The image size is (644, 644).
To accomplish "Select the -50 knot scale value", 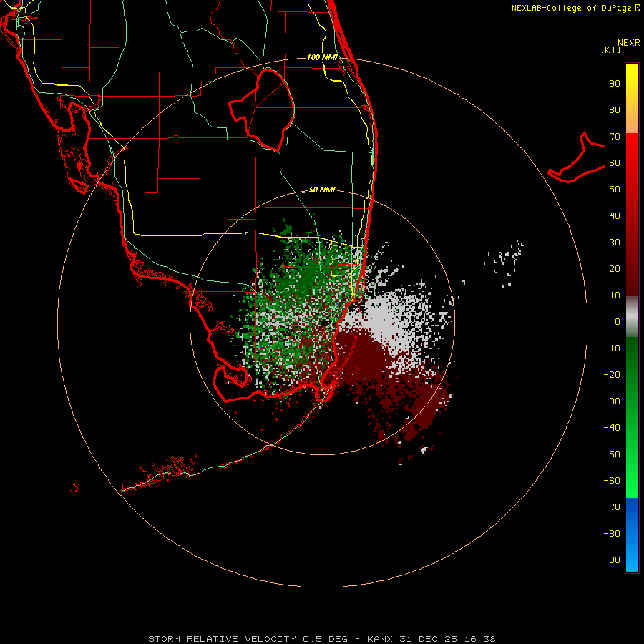I will 612,454.
